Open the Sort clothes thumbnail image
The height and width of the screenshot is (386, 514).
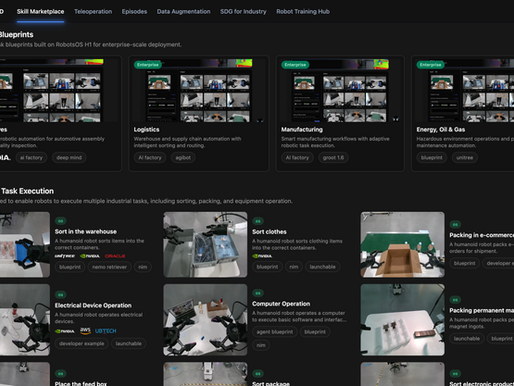(x=205, y=244)
